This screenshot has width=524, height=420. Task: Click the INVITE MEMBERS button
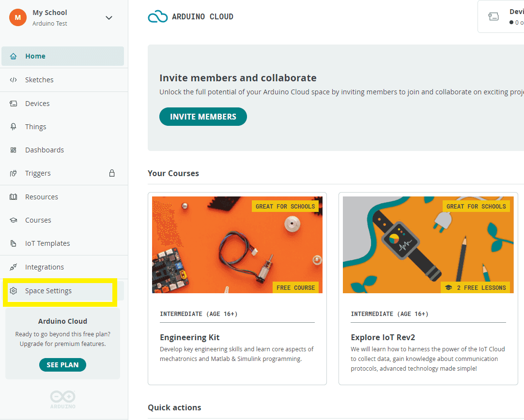[203, 117]
